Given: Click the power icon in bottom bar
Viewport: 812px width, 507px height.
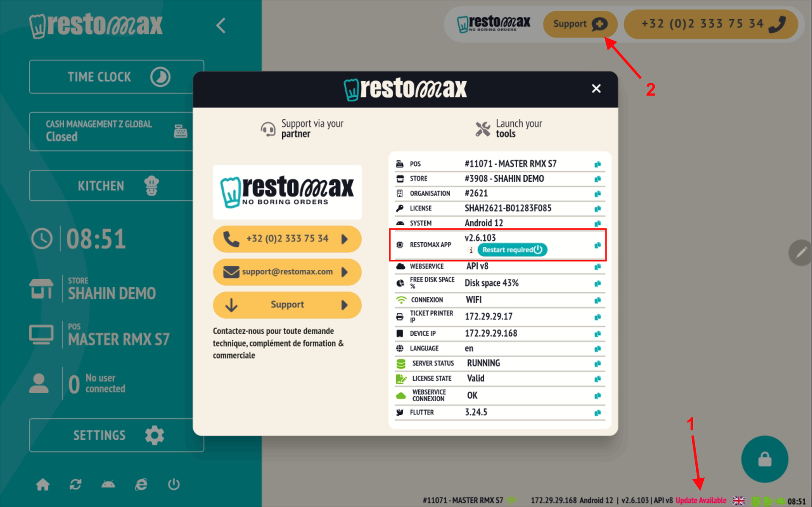Looking at the screenshot, I should 174,484.
